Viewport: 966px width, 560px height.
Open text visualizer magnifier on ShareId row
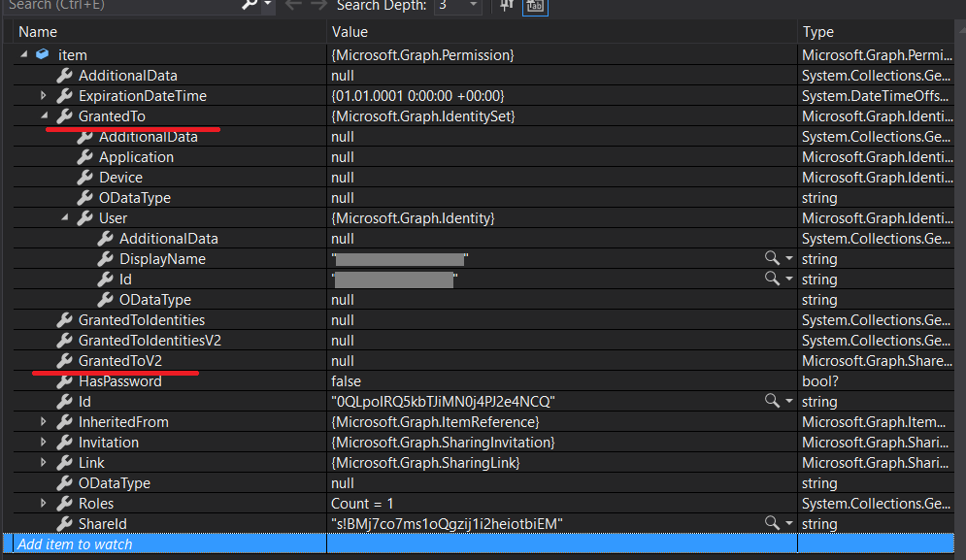coord(771,522)
